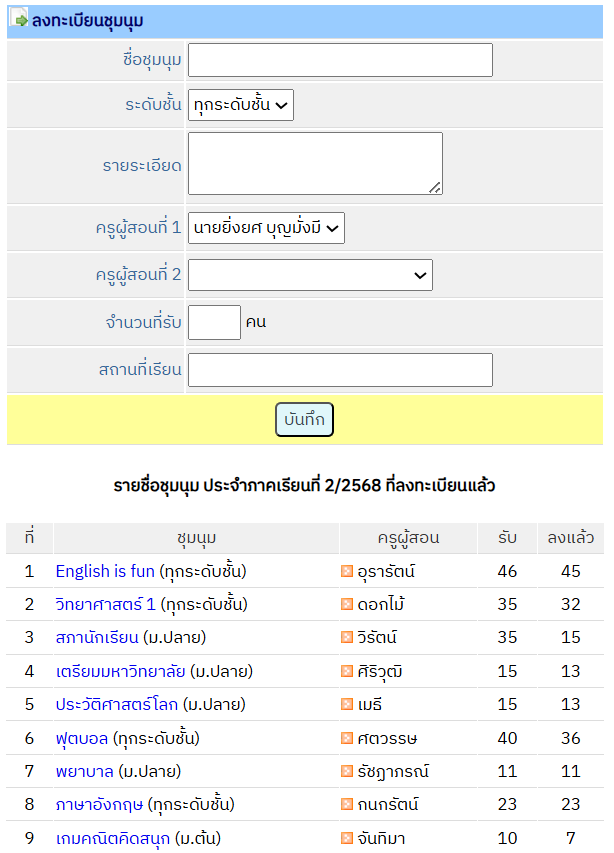614x853 pixels.
Task: Click the arrow icon beside teacher ศตวรรษ
Action: [347, 738]
